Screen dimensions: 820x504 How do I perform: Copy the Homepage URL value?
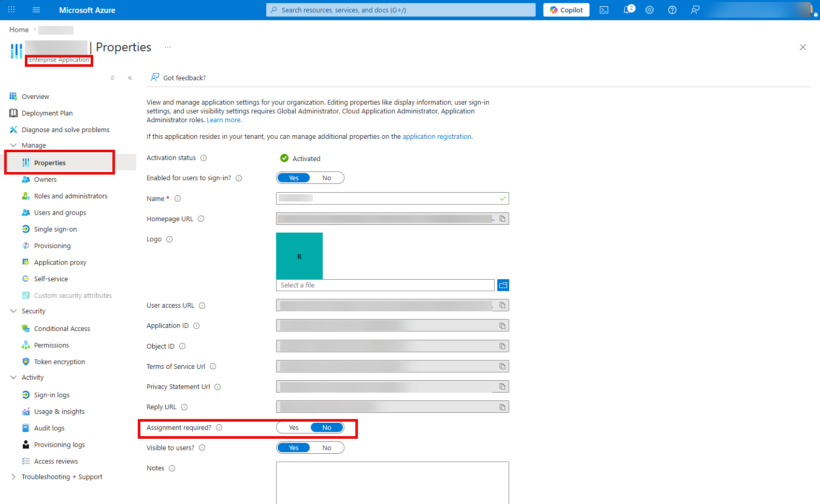[502, 219]
